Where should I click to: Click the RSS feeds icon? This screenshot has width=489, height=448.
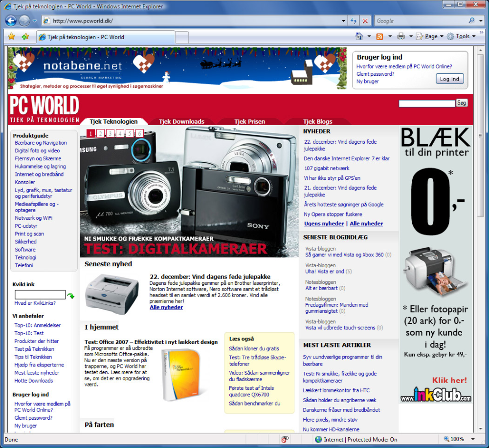point(379,37)
